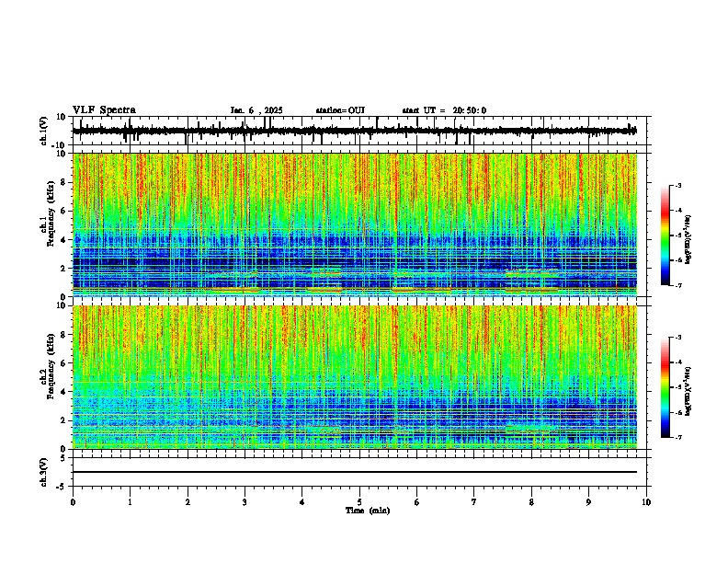Click time axis tick label "2"

tap(188, 502)
